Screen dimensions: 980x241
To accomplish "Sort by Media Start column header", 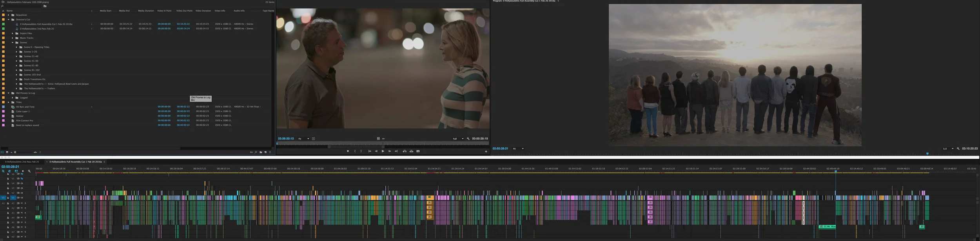I will (x=105, y=11).
